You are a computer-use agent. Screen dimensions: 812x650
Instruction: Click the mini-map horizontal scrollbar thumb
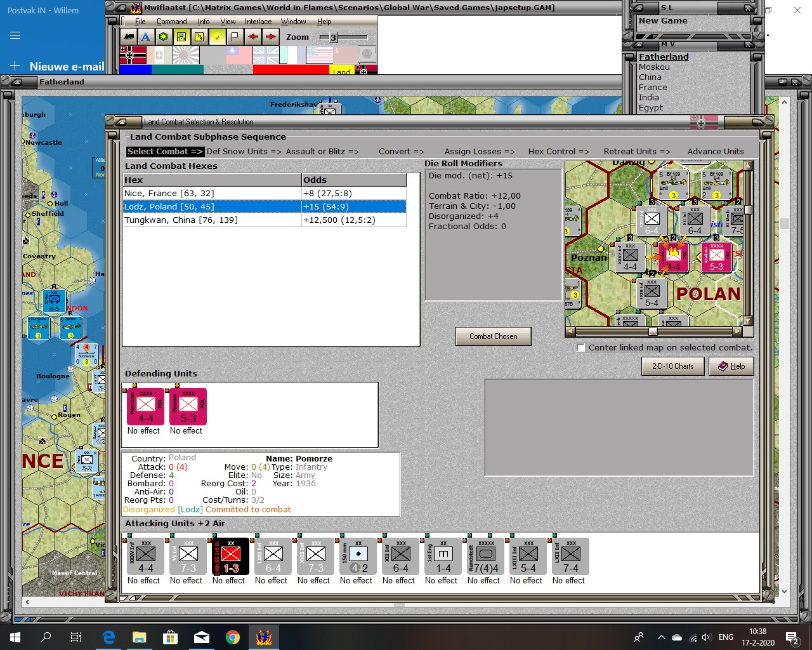pyautogui.click(x=653, y=331)
